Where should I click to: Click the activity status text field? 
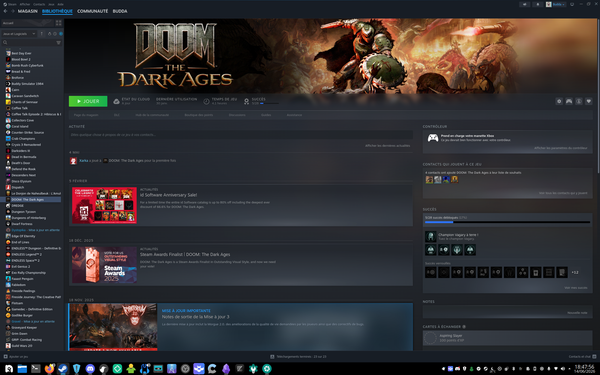pos(241,135)
